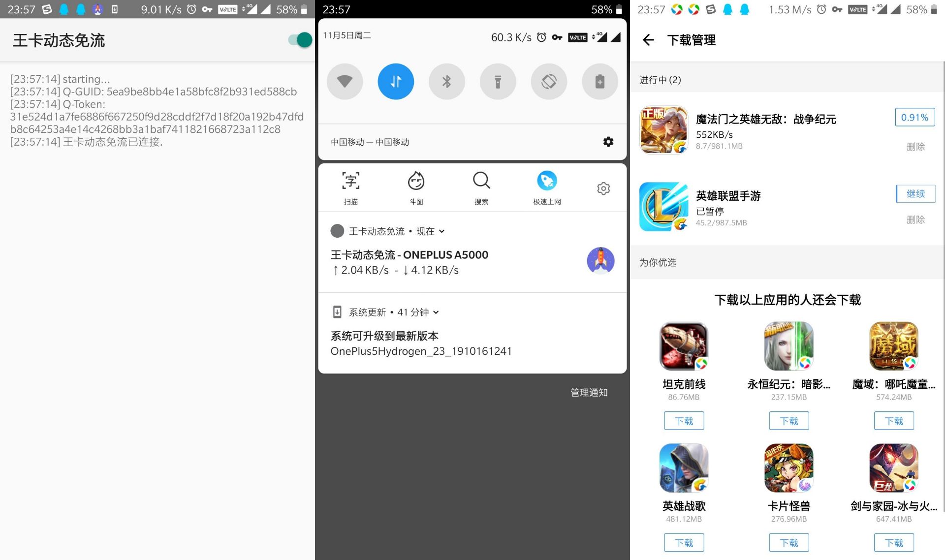
Task: Click the data transfer toggle icon
Action: coord(395,81)
